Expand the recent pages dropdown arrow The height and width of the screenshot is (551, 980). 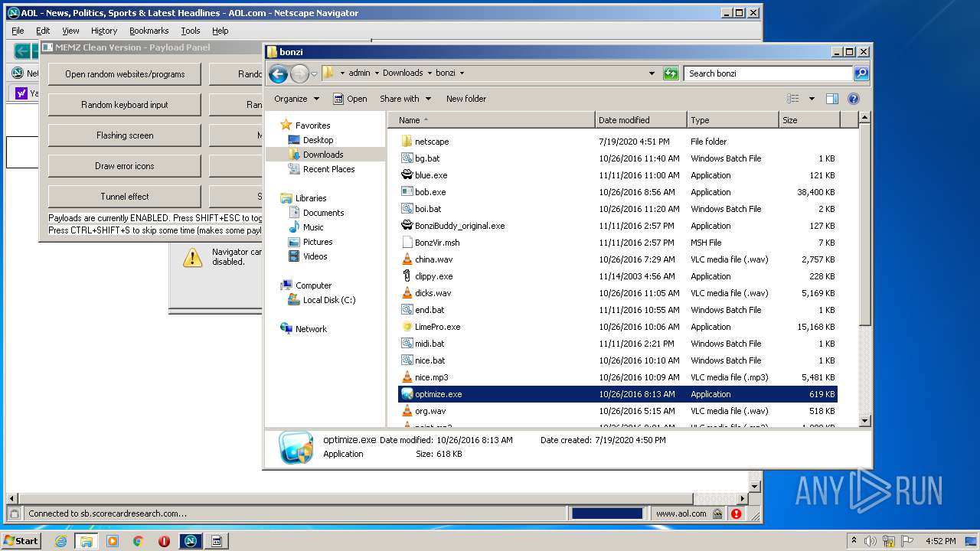click(x=314, y=74)
